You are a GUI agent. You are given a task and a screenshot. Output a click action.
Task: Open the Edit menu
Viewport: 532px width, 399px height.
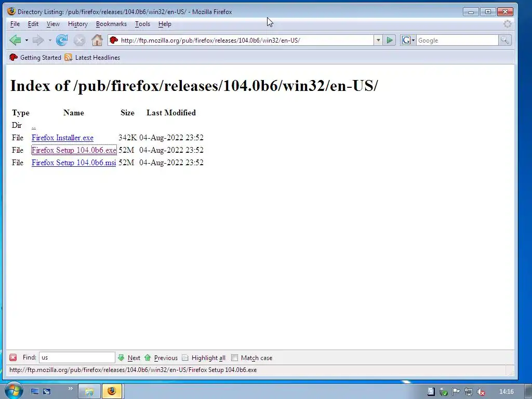pos(33,24)
